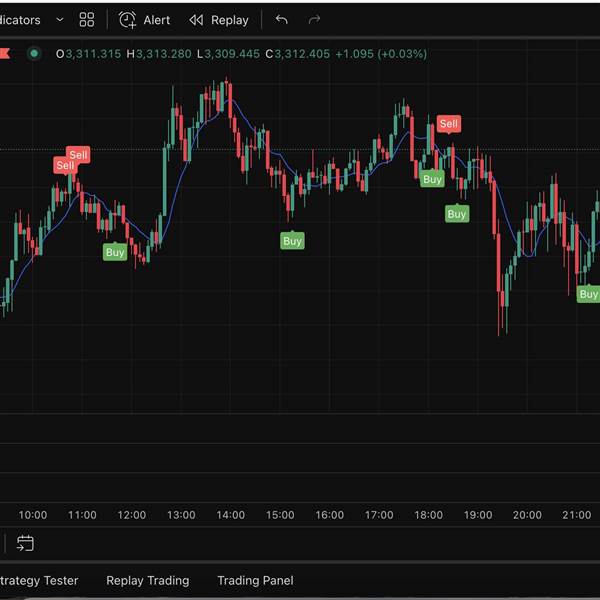Click the 10:00 time axis label
The height and width of the screenshot is (600, 600).
click(x=33, y=515)
